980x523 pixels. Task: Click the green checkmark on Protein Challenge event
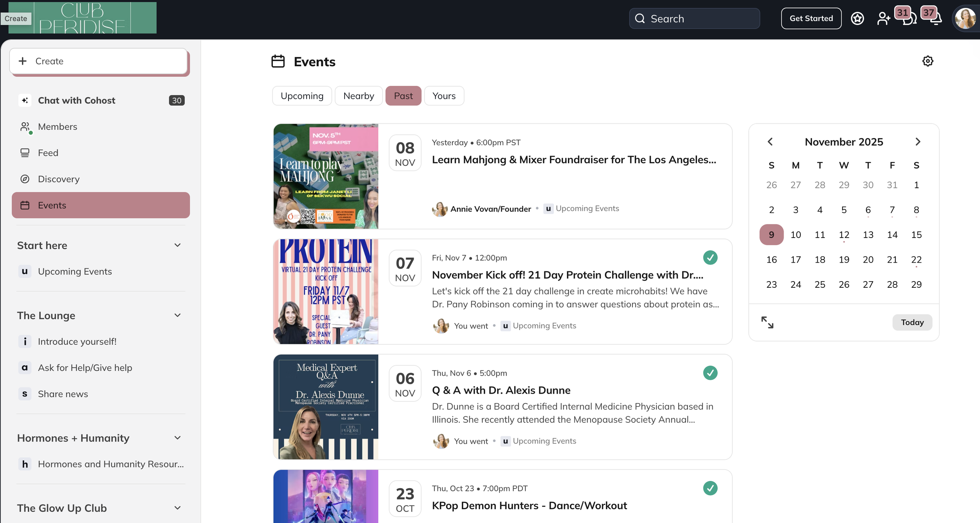tap(710, 258)
